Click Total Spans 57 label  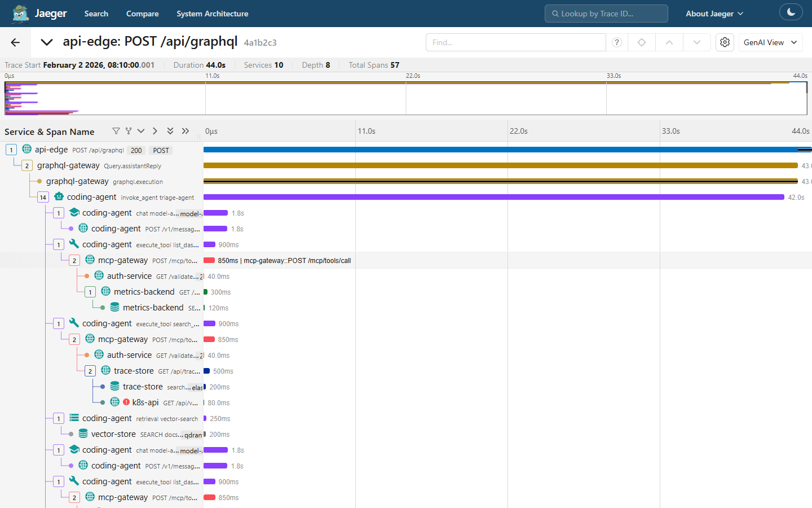tap(374, 65)
